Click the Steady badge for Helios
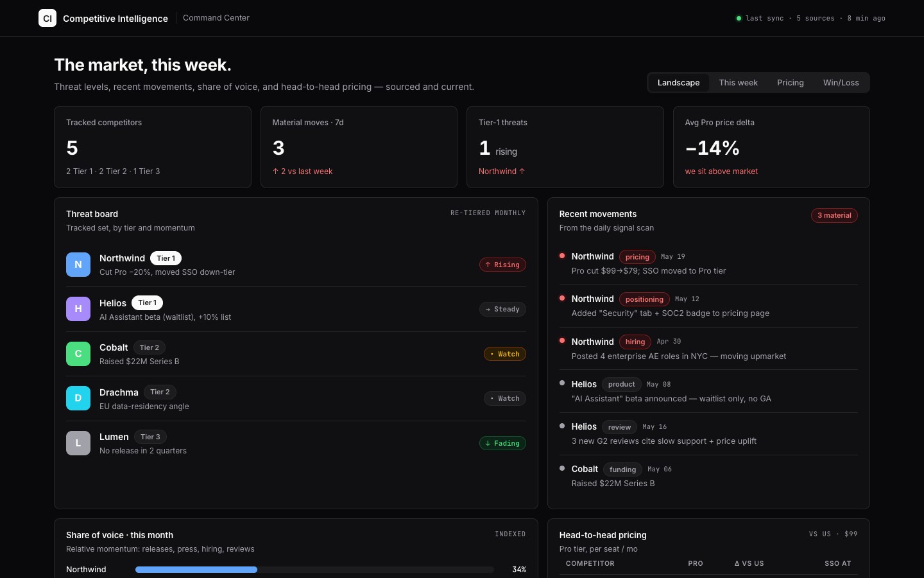 point(502,309)
